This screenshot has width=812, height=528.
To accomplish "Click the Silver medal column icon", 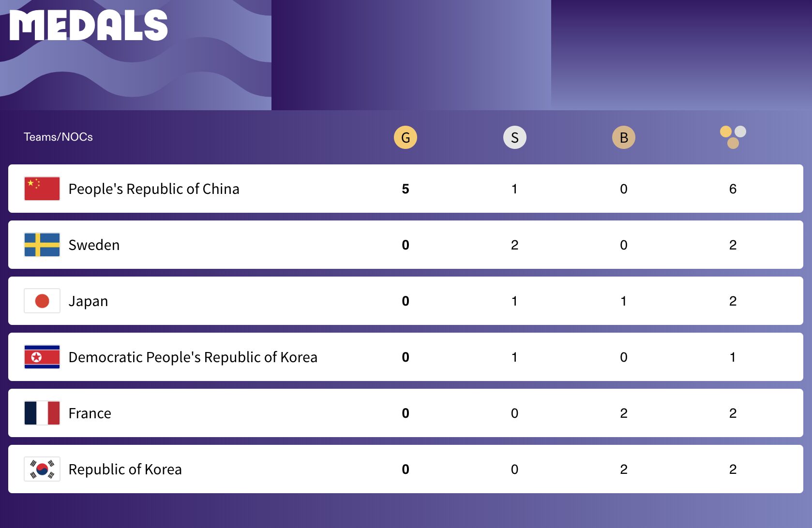I will tap(514, 137).
